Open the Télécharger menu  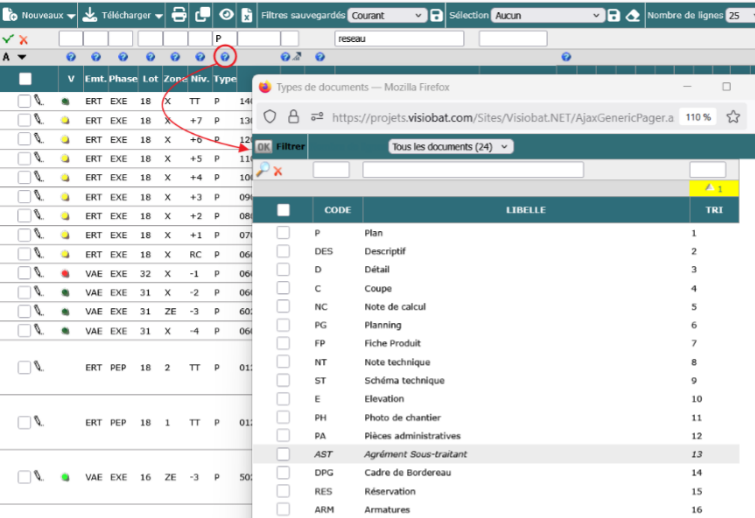(122, 16)
